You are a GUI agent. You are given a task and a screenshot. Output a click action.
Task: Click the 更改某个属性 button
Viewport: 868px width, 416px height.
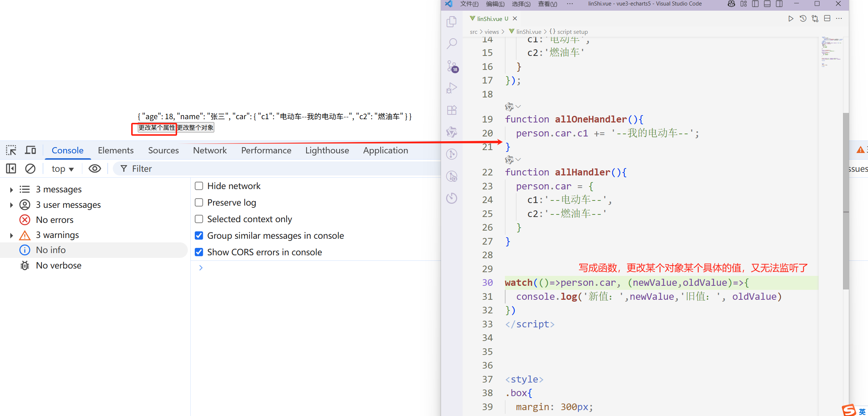click(157, 128)
